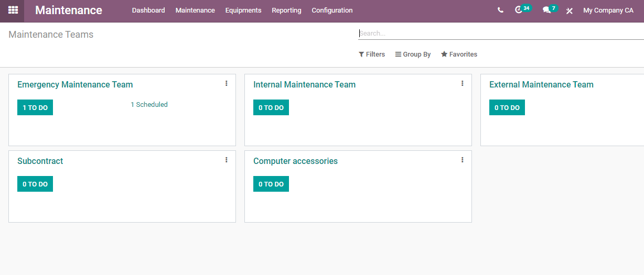
Task: Focus the Search input field
Action: pyautogui.click(x=501, y=33)
